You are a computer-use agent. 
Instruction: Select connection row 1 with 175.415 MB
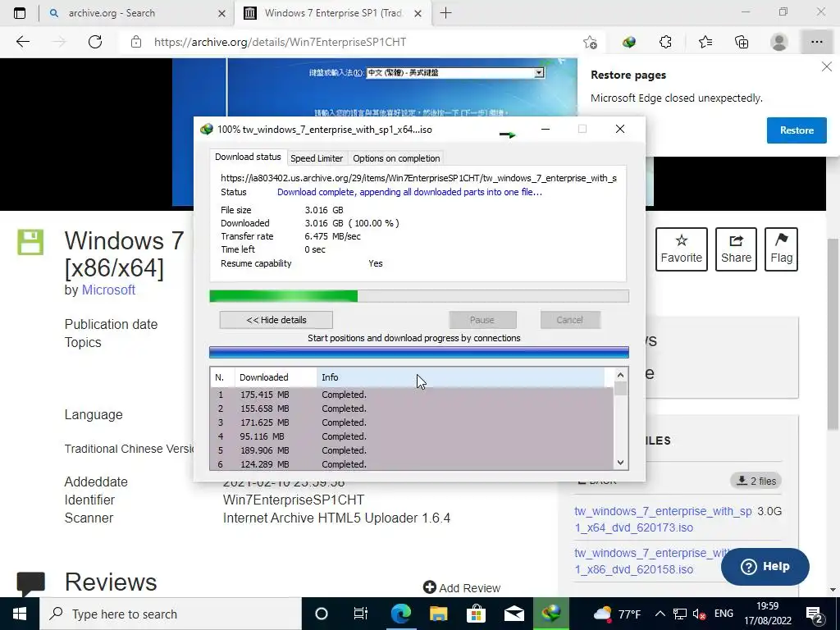[412, 395]
